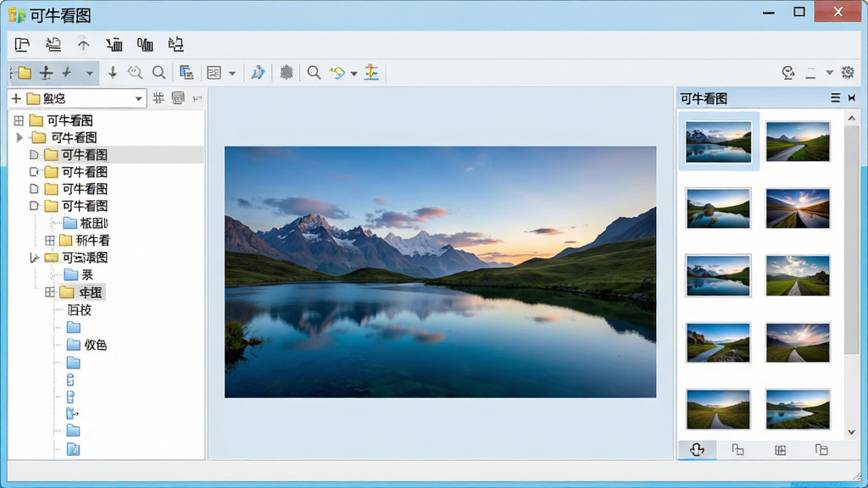868x488 pixels.
Task: Click the up arrow icon in the top row
Action: [83, 44]
